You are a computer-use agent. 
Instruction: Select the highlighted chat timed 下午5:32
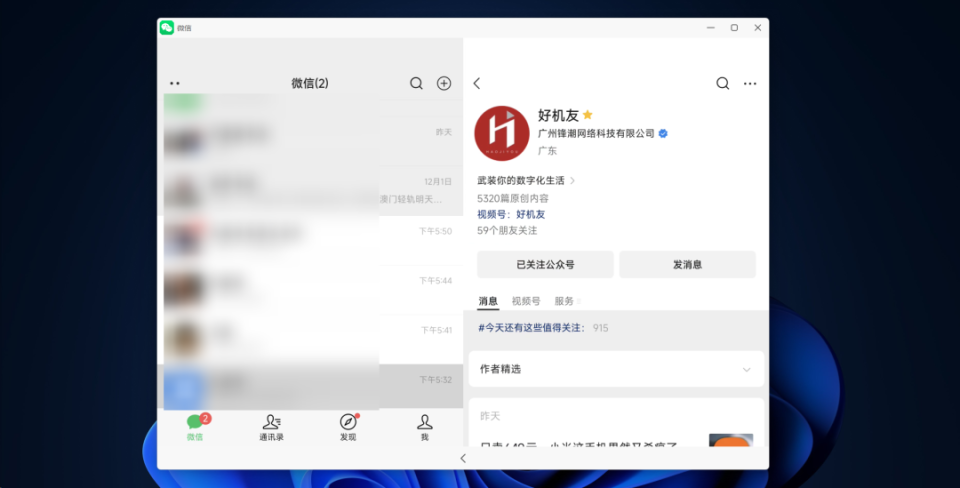tap(310, 386)
